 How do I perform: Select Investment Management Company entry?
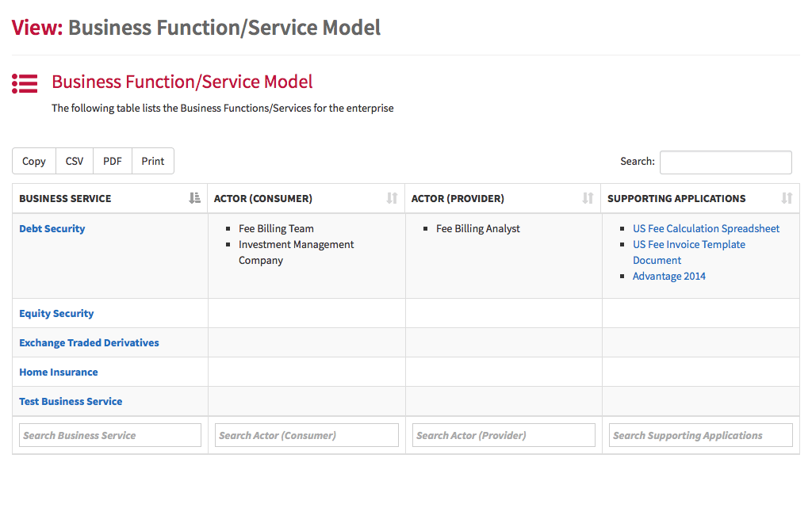pos(297,253)
